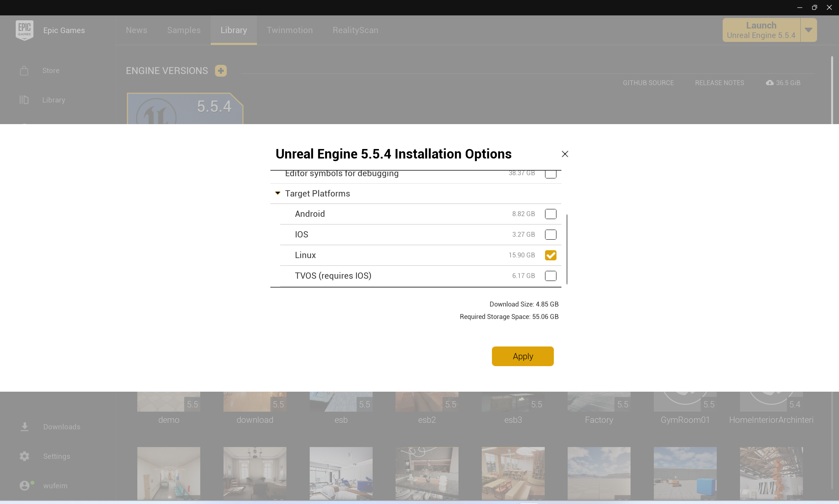Open the GymRoom01 project
Image resolution: width=839 pixels, height=504 pixels.
tap(685, 402)
